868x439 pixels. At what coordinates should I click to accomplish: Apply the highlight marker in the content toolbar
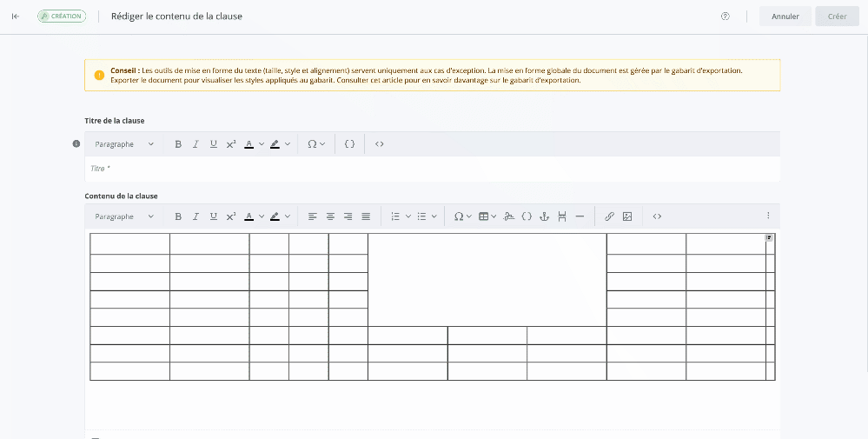[275, 216]
